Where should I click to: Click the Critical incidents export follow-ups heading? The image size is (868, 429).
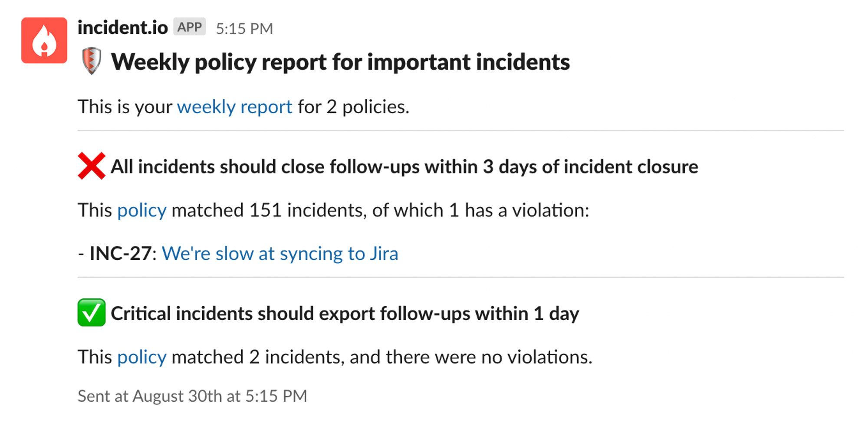pyautogui.click(x=345, y=313)
